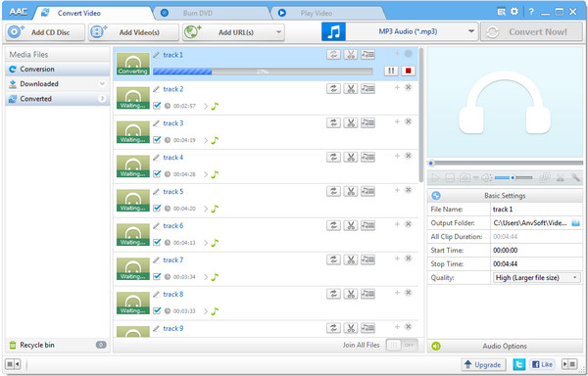
Task: Open the settings gear icon in title bar
Action: click(x=514, y=12)
